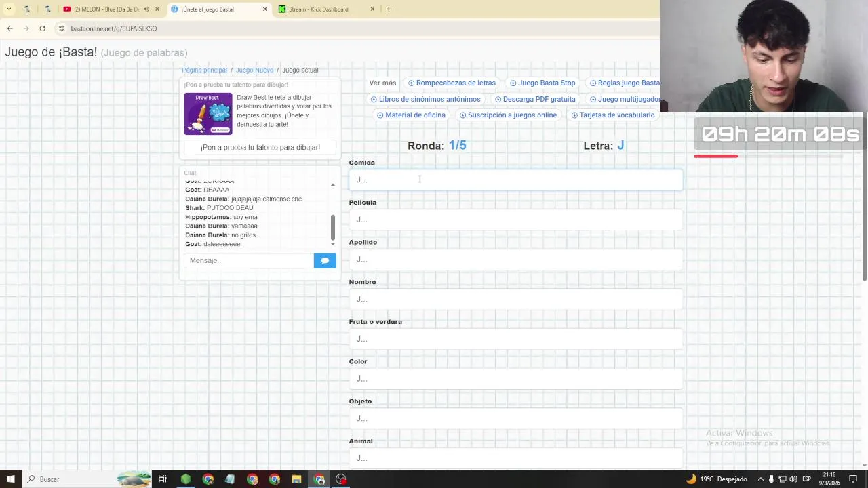Image resolution: width=868 pixels, height=488 pixels.
Task: Focus the Objeto answer field
Action: (x=515, y=419)
